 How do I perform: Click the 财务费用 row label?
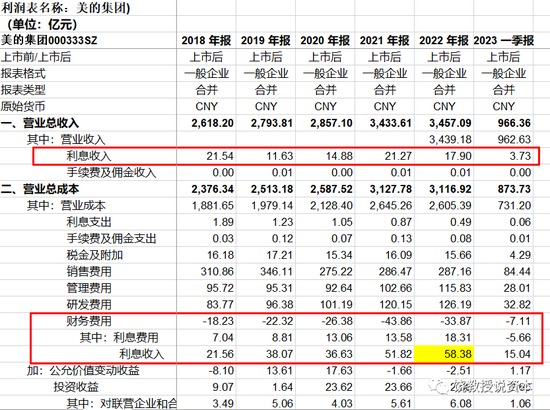(x=88, y=321)
